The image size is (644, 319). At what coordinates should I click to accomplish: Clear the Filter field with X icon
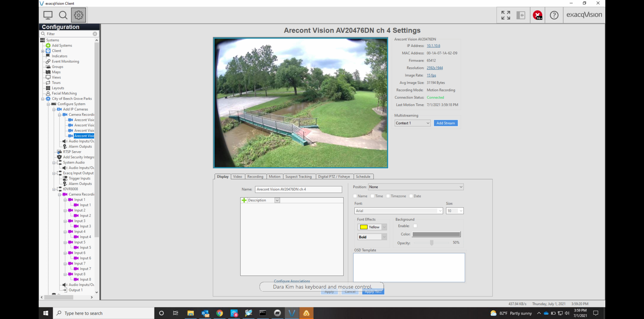pos(95,34)
